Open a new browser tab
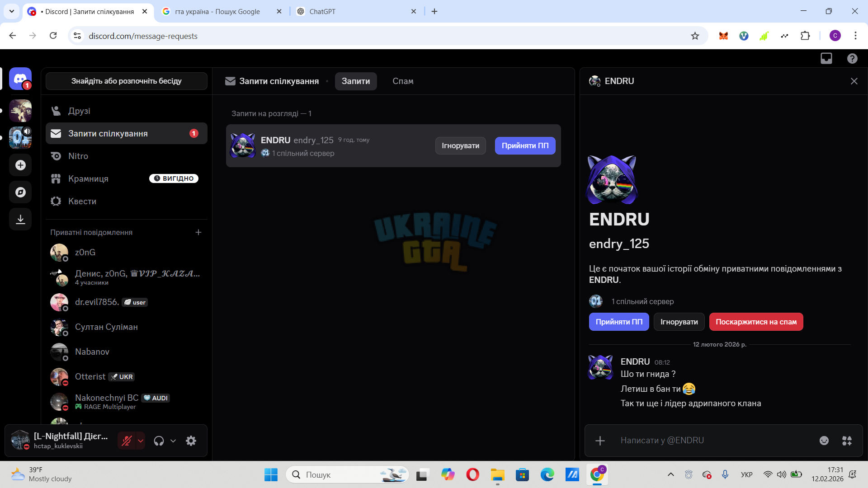 (434, 12)
